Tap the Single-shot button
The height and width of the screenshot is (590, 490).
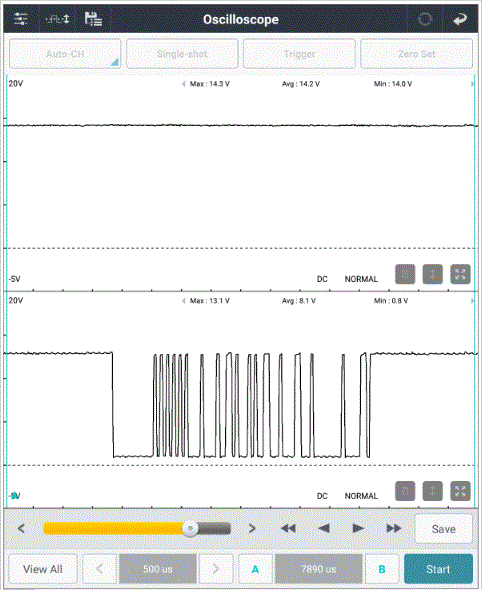182,54
